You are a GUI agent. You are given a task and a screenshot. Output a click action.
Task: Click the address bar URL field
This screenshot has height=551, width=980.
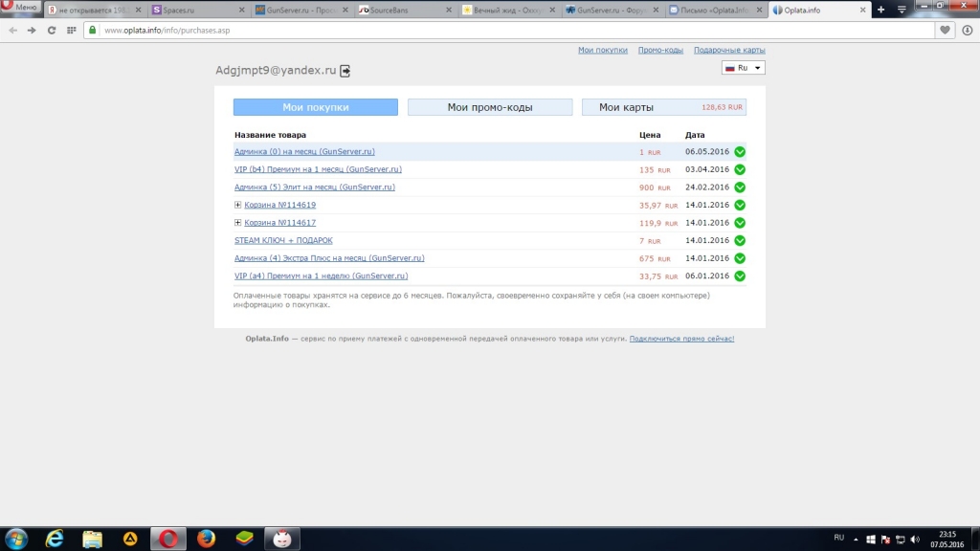pyautogui.click(x=479, y=30)
